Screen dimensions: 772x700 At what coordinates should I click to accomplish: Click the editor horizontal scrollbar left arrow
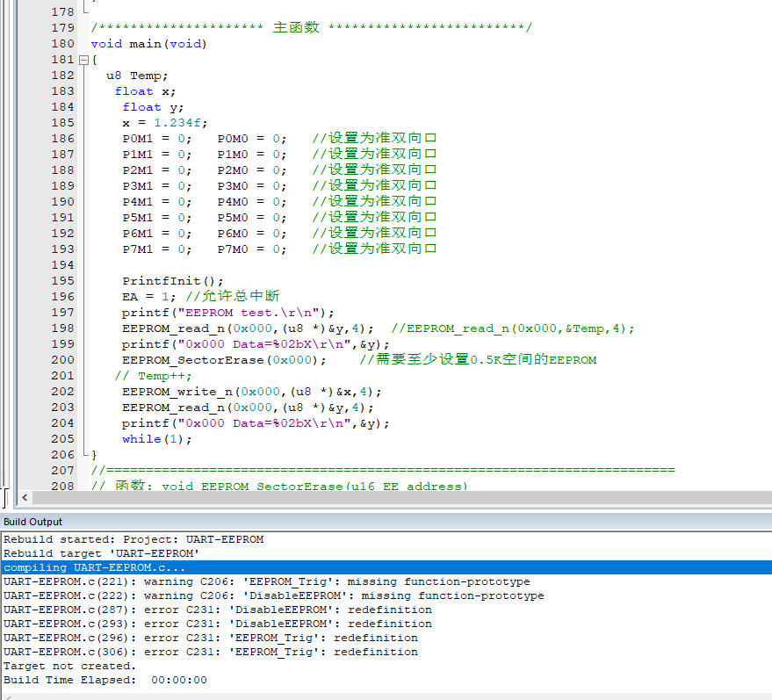pyautogui.click(x=23, y=498)
